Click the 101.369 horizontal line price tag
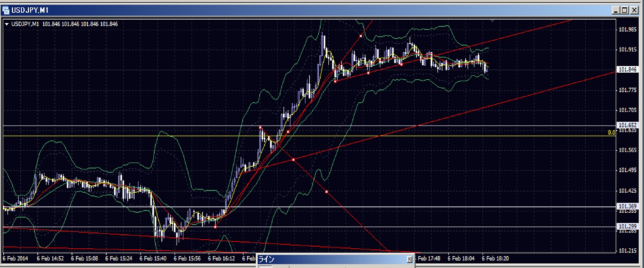This screenshot has height=268, width=644. [x=627, y=206]
